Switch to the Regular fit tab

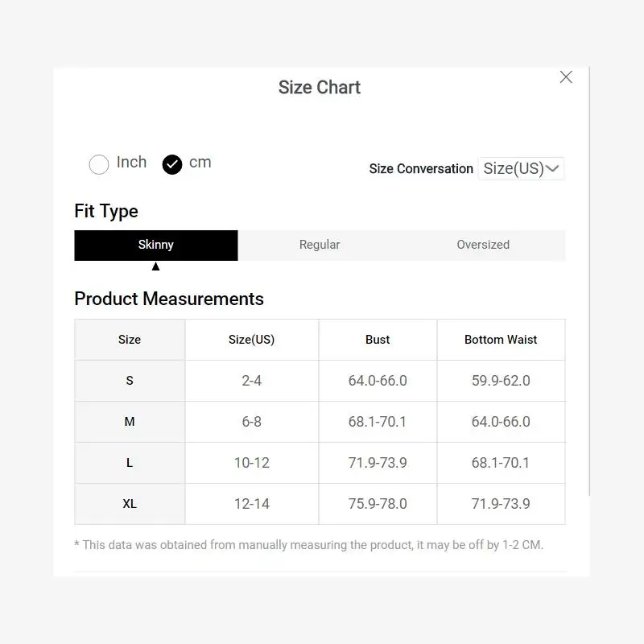click(320, 245)
